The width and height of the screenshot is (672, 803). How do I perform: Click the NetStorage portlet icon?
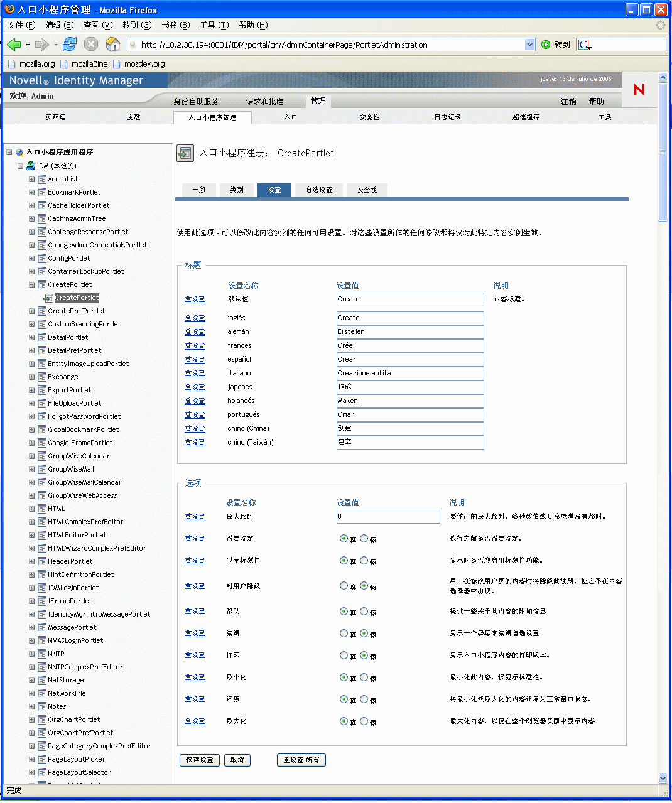point(42,680)
